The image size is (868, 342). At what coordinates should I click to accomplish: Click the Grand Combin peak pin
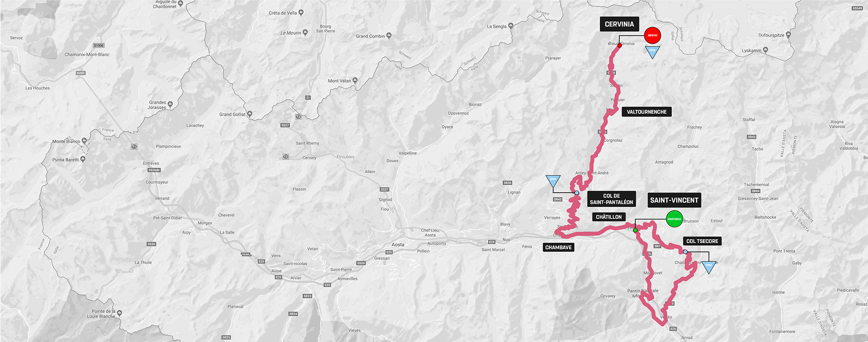[x=389, y=36]
